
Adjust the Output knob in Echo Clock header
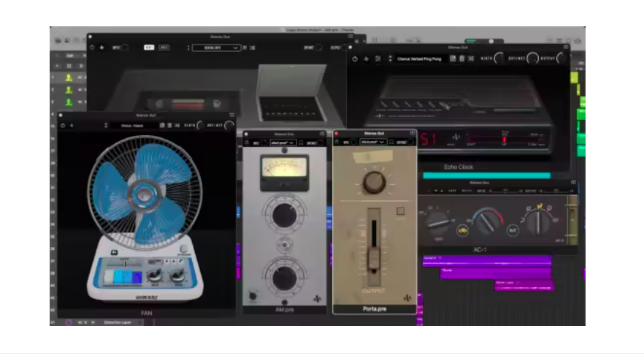tap(562, 58)
